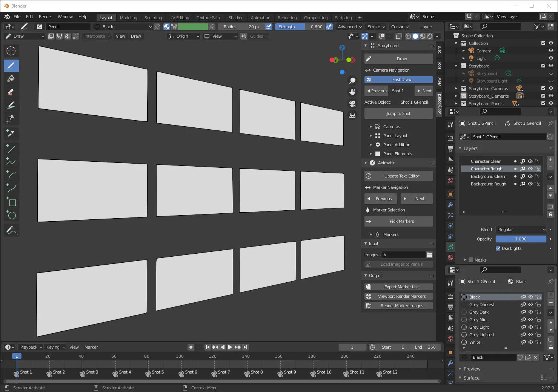This screenshot has height=392, width=558.
Task: Activate the viewport zoom icon
Action: (x=352, y=80)
